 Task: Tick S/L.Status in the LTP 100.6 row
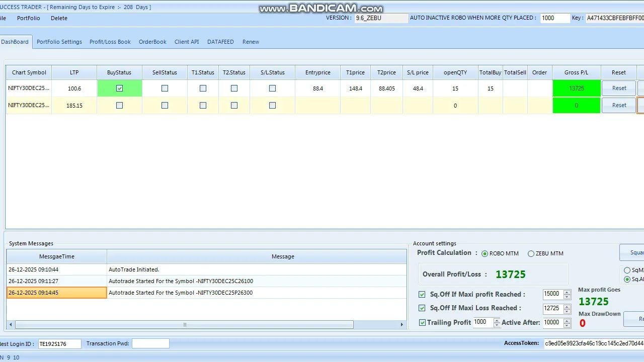[272, 88]
